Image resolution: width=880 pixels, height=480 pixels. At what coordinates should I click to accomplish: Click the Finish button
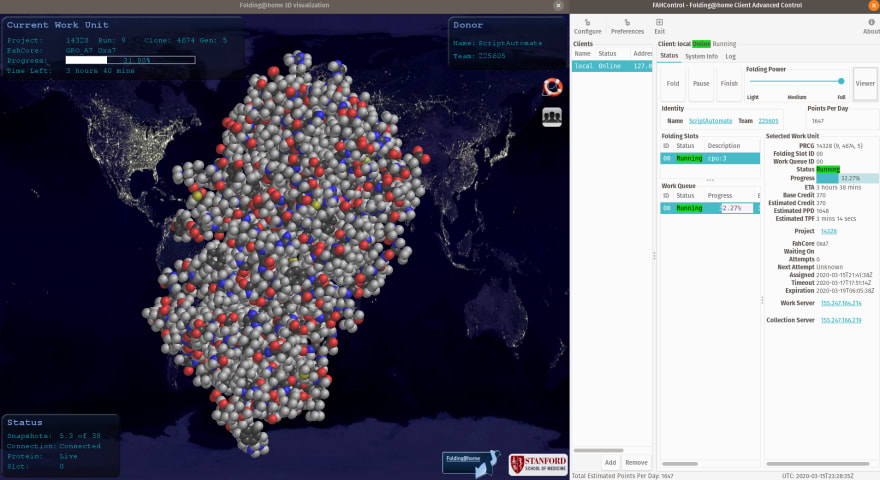729,84
